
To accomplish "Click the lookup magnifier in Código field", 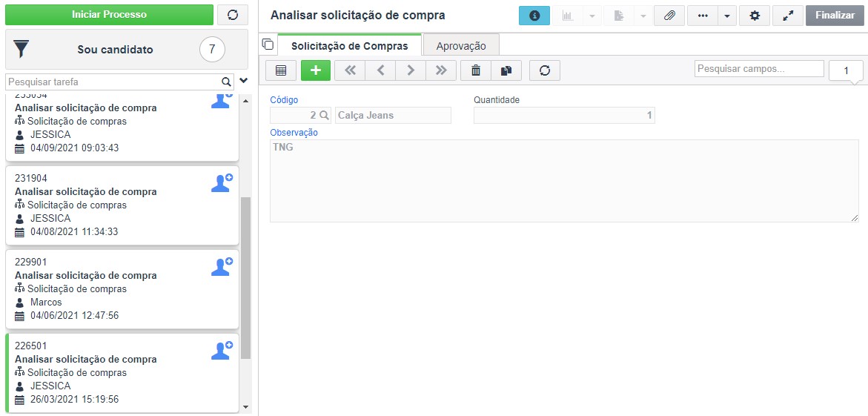I will coord(325,115).
